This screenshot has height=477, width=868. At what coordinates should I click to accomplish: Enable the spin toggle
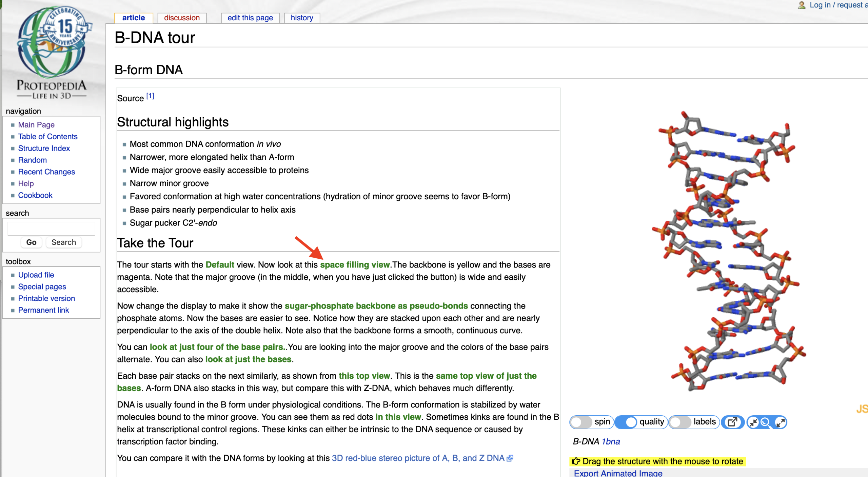[581, 422]
